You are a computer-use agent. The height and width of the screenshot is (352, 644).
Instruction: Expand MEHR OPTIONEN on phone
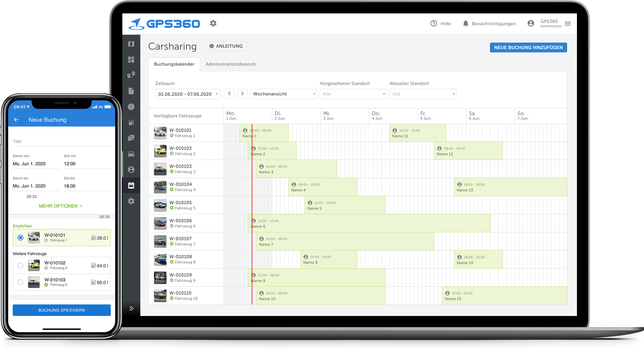pyautogui.click(x=61, y=206)
